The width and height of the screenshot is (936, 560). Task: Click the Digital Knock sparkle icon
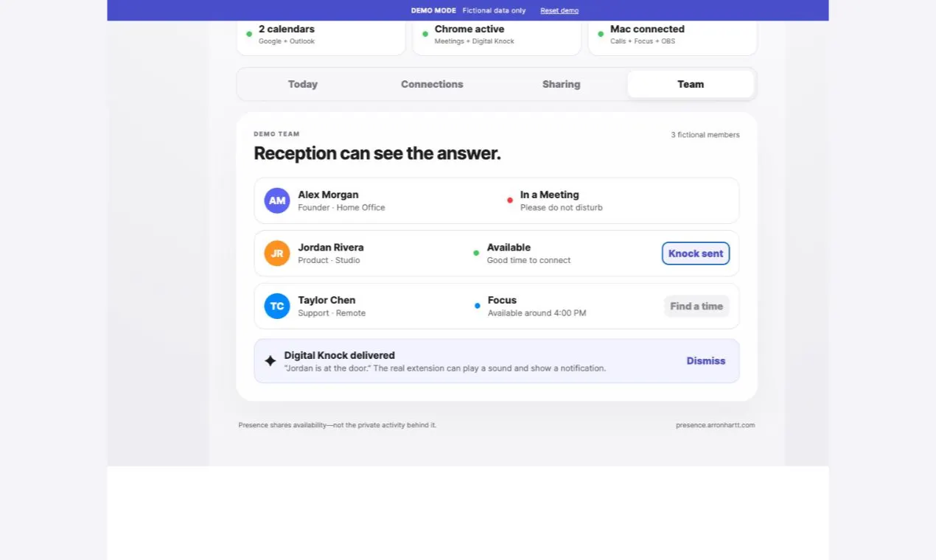pos(270,361)
